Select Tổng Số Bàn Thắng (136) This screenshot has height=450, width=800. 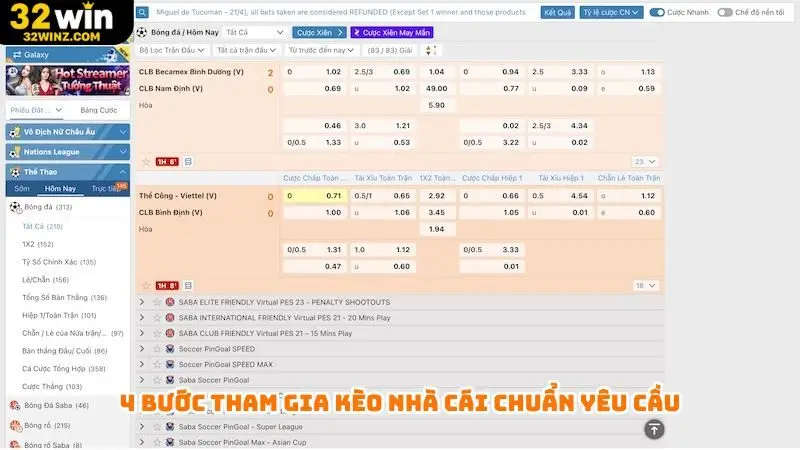click(x=64, y=297)
